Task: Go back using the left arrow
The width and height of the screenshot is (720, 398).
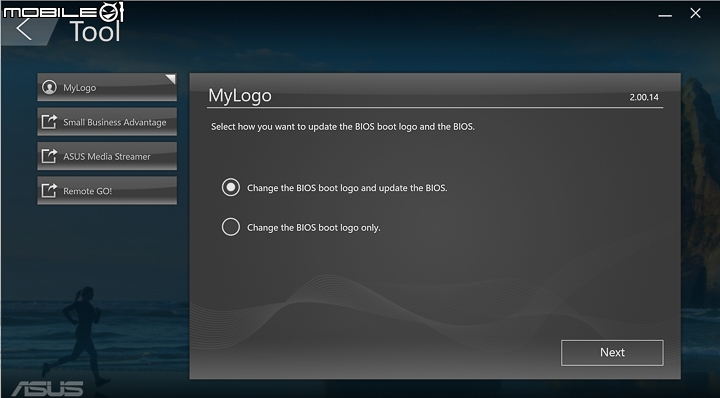Action: [24, 30]
